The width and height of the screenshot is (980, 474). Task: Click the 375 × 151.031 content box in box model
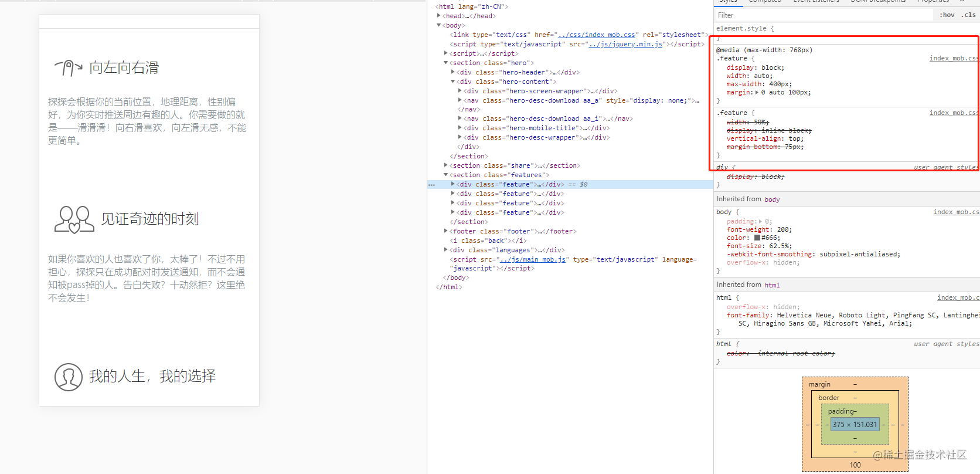point(855,425)
